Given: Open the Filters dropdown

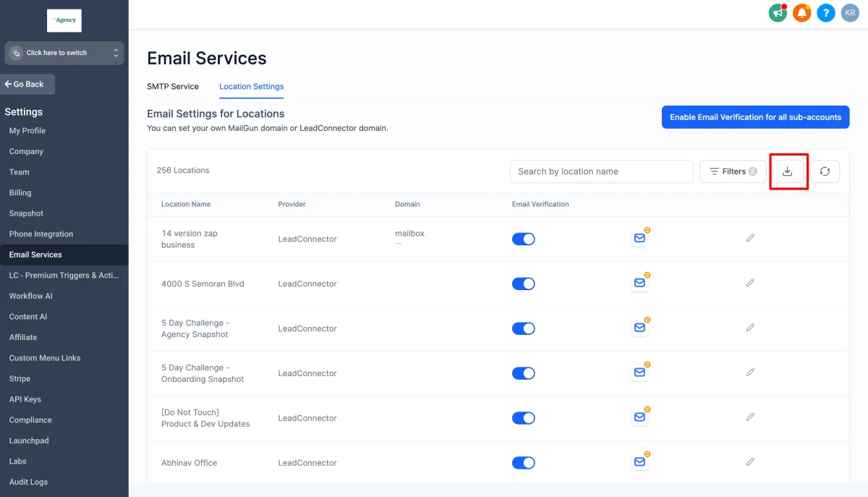Looking at the screenshot, I should click(x=733, y=171).
